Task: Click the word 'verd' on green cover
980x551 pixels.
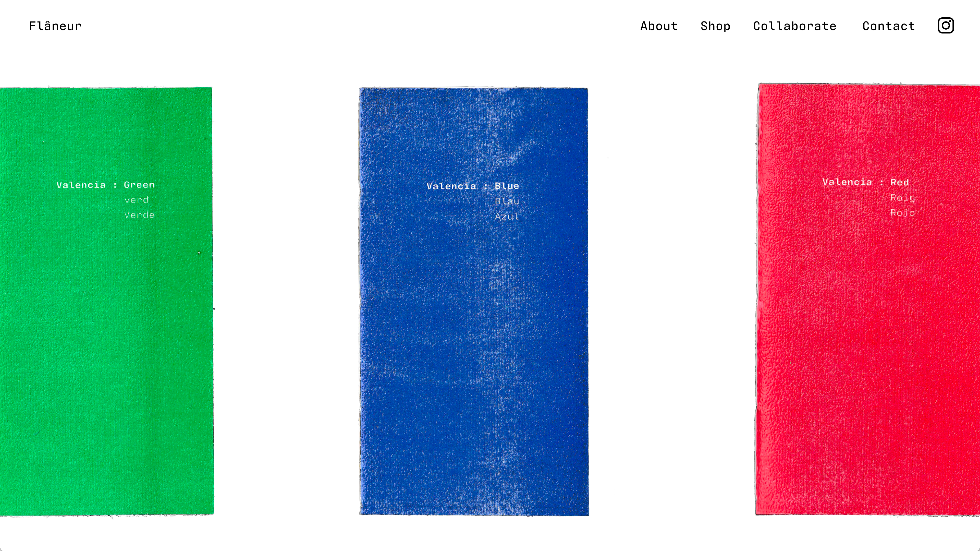Action: [136, 200]
